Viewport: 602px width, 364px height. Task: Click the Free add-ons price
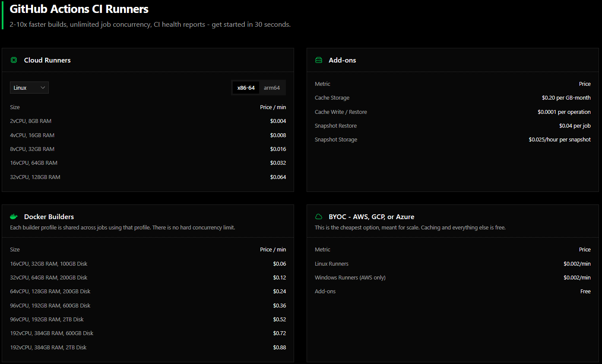(x=586, y=292)
